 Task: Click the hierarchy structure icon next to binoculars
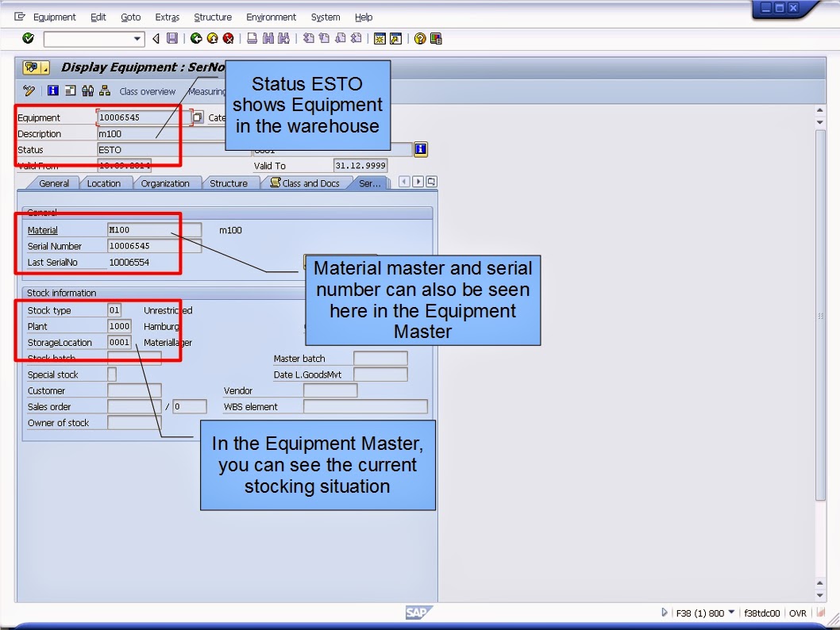[104, 90]
